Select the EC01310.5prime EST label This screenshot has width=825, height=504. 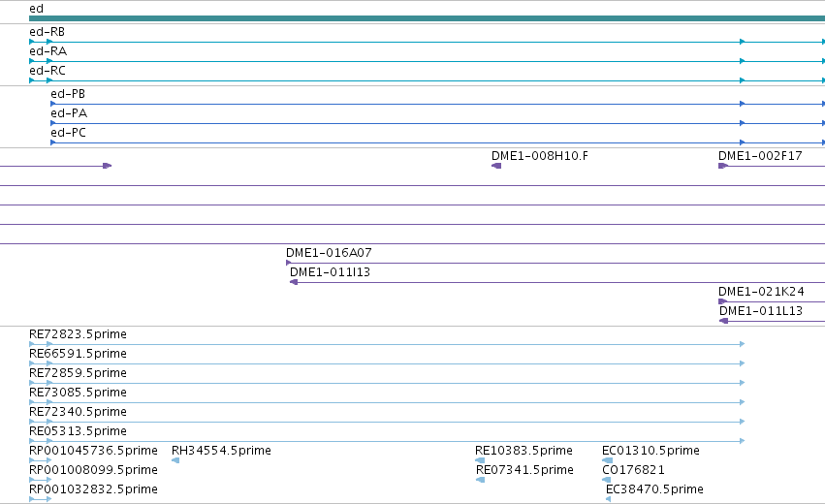coord(650,451)
